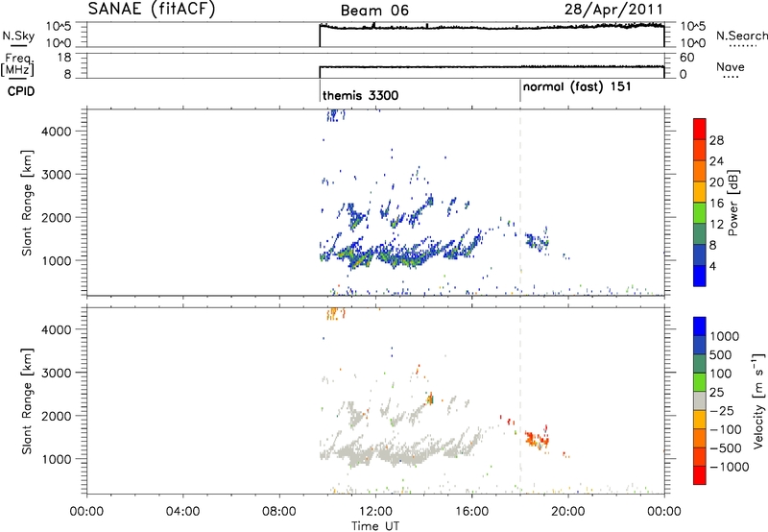Click the gray segment of the velocity color bar
Image resolution: width=768 pixels, height=532 pixels.
pos(700,400)
